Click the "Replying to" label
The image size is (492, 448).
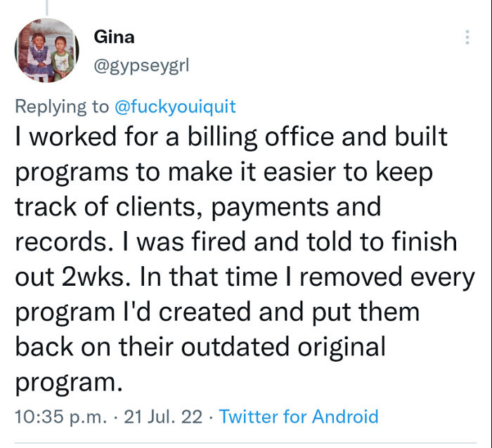tap(62, 107)
